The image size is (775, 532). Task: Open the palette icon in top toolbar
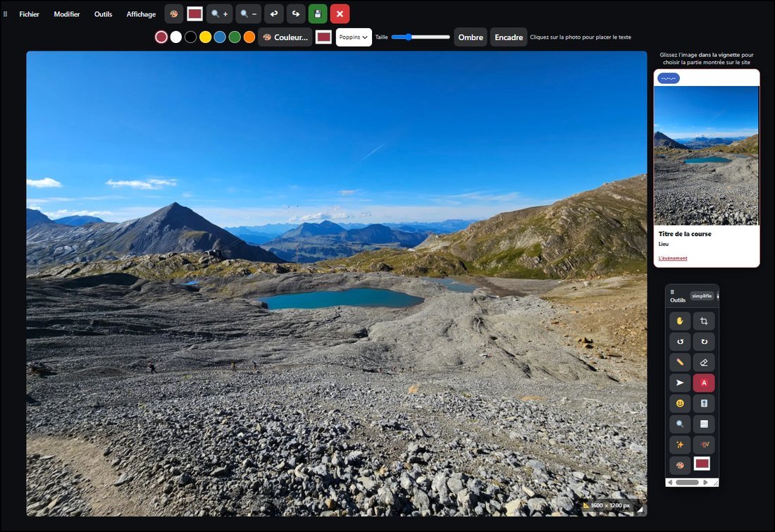tap(174, 14)
